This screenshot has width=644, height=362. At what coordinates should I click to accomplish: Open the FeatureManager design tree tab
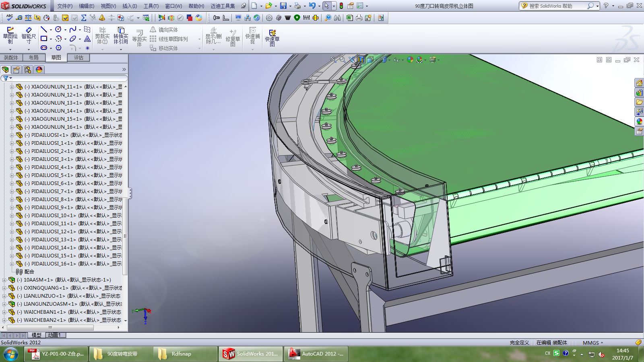tap(6, 70)
